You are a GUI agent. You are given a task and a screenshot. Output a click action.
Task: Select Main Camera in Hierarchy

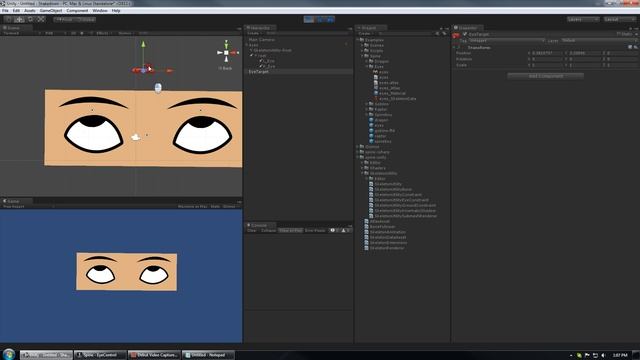(262, 40)
